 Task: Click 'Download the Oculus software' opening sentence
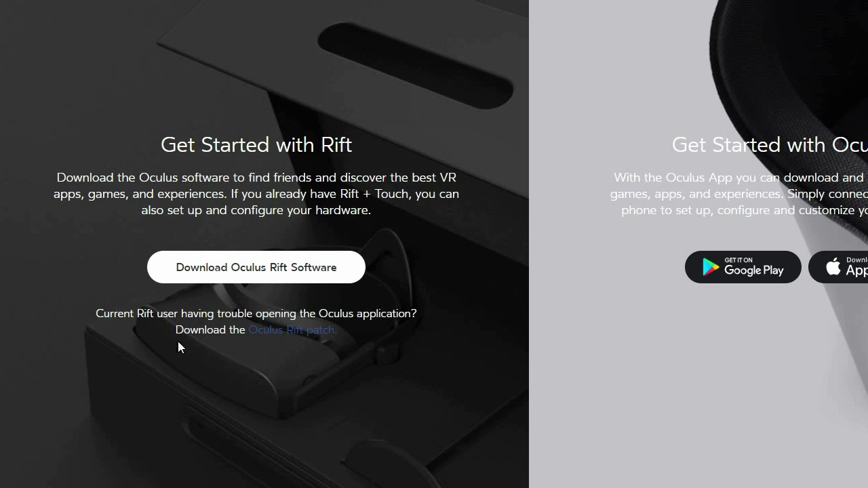pyautogui.click(x=143, y=178)
